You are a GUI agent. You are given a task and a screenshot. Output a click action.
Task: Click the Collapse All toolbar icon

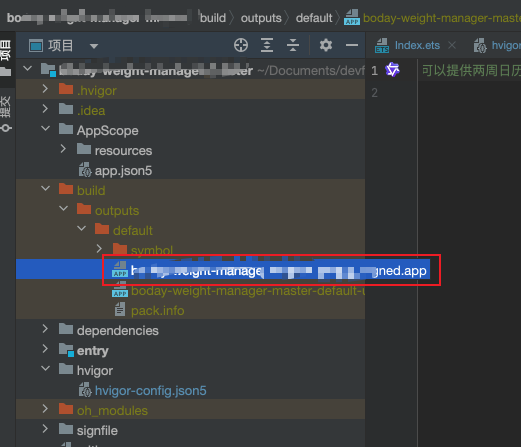pos(293,45)
